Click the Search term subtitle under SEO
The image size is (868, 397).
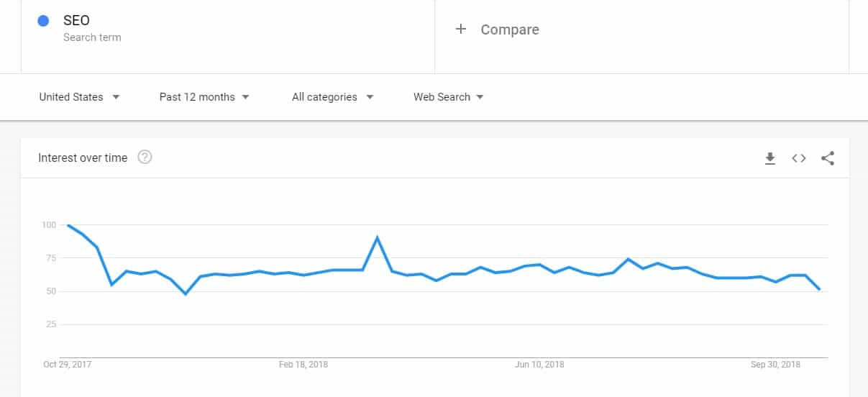point(92,37)
